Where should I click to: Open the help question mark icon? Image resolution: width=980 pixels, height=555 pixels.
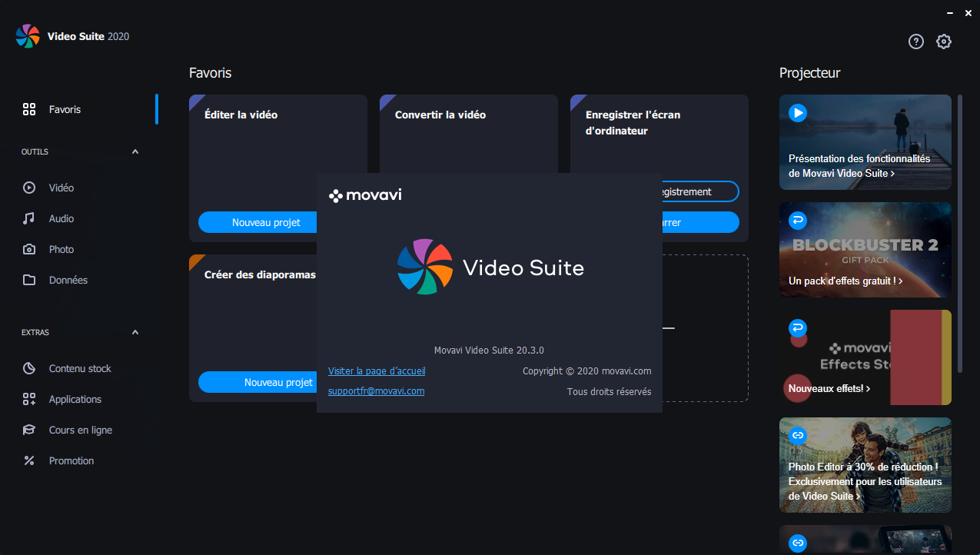(x=915, y=42)
